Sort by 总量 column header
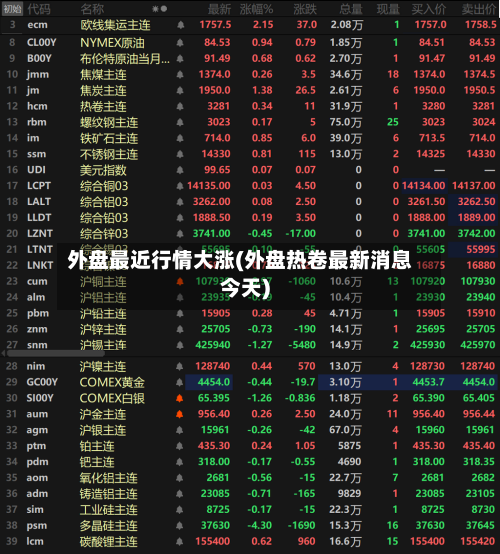 click(351, 9)
